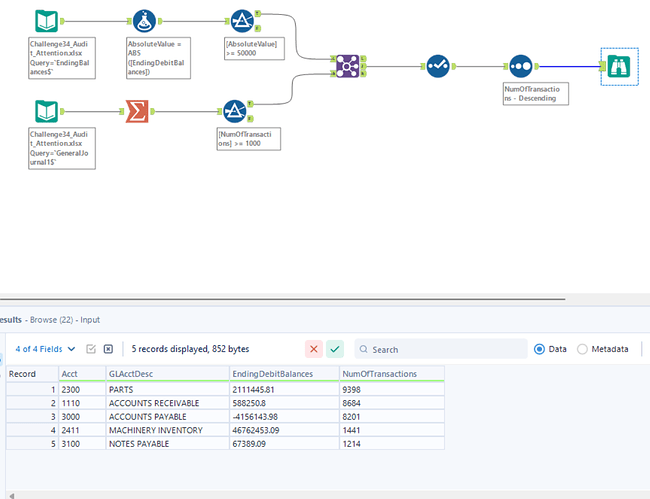The image size is (650, 499).
Task: Select the Sort tool with three dots
Action: point(519,66)
